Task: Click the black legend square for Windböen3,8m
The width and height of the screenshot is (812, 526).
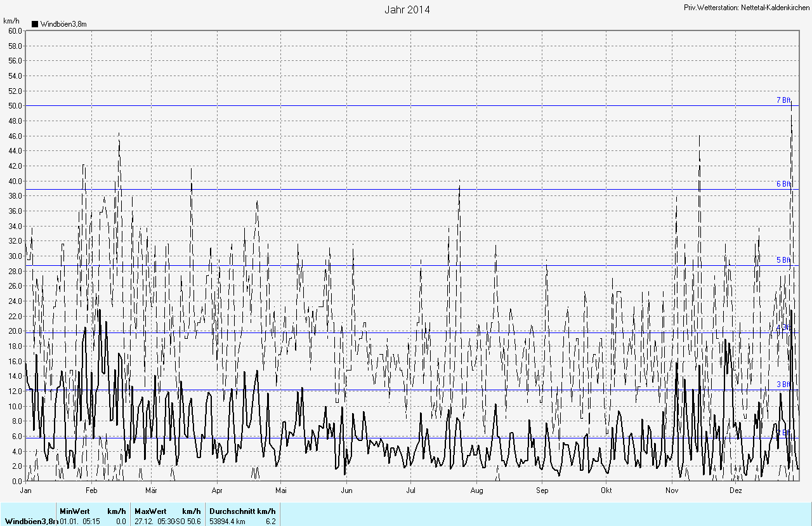Action: 35,24
